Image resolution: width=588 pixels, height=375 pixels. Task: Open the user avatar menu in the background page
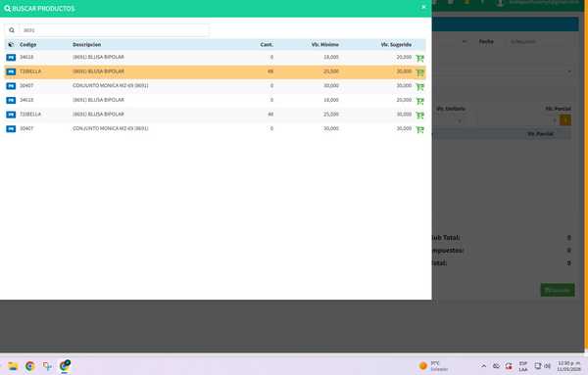(500, 3)
